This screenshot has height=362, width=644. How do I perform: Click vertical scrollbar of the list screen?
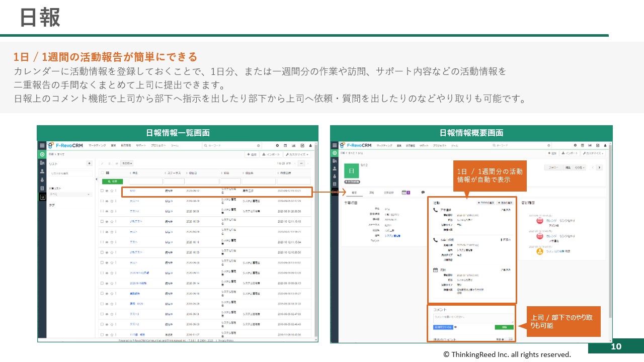tap(316, 241)
